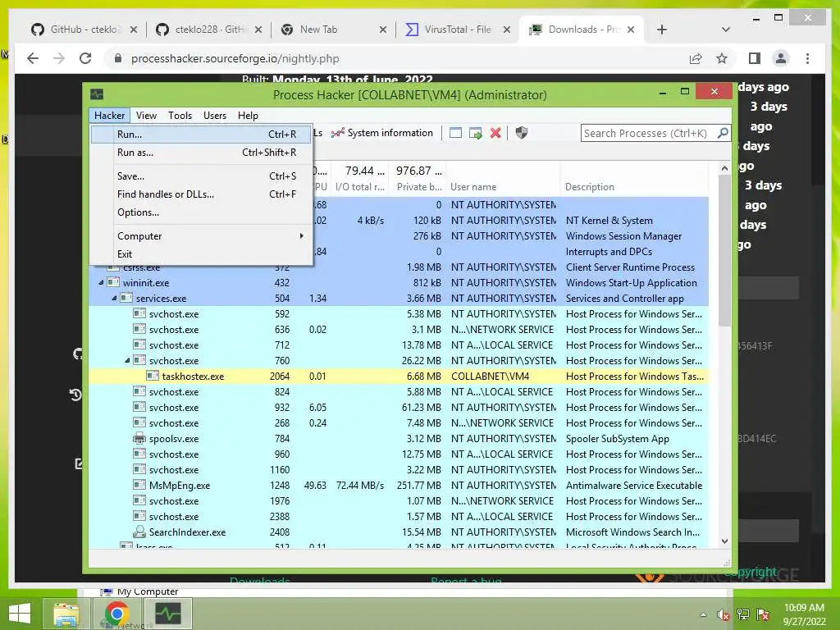Choose Exit in Hacker menu
Screen dimensions: 840x630
(x=201, y=254)
